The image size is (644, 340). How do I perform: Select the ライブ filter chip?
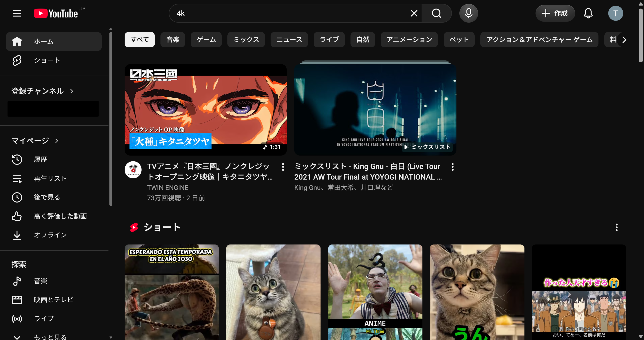coord(329,40)
